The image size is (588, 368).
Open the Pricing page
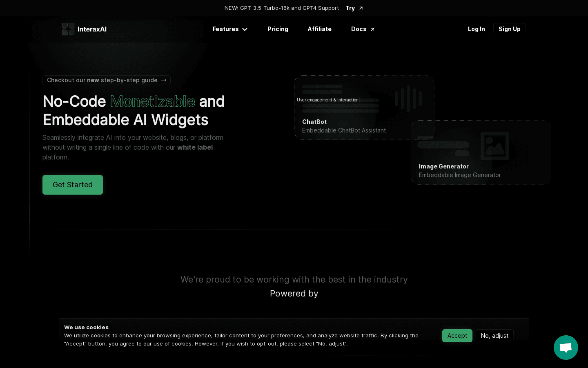278,29
